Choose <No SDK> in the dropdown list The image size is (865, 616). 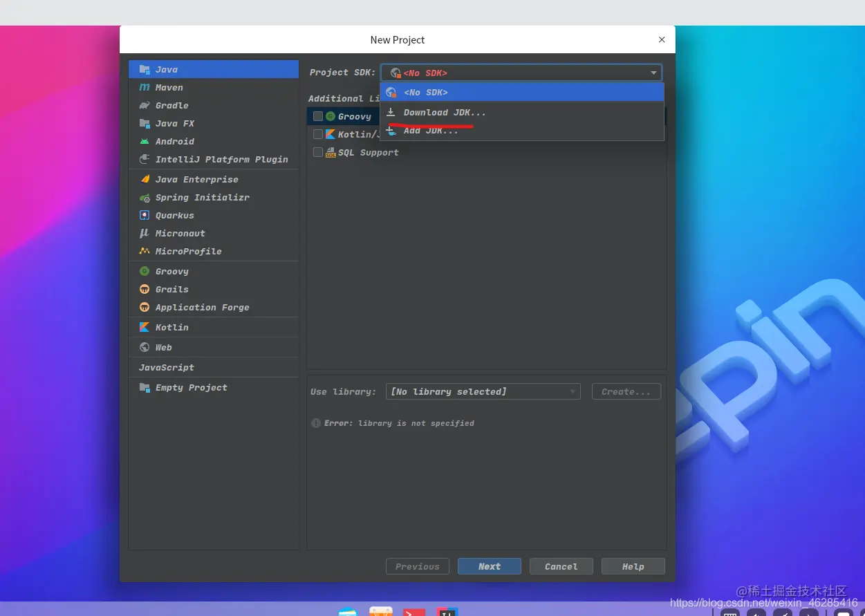coord(522,92)
